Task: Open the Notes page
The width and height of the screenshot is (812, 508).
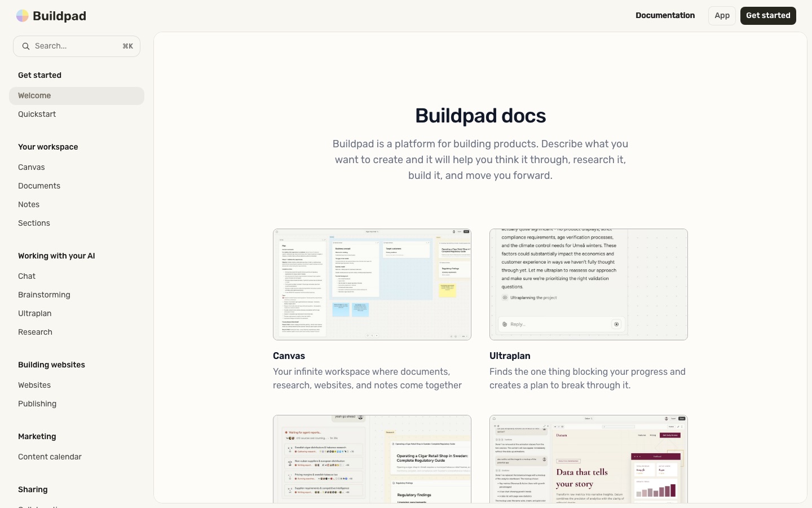Action: 29,205
